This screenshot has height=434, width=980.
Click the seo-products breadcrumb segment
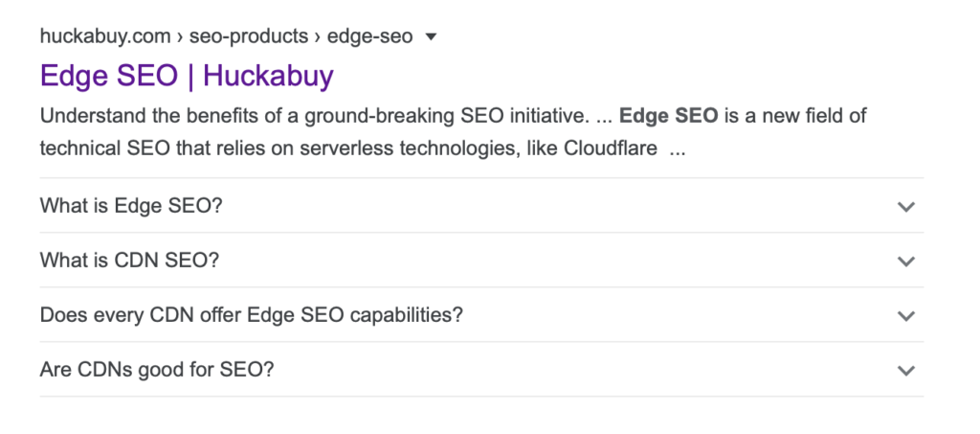point(248,37)
